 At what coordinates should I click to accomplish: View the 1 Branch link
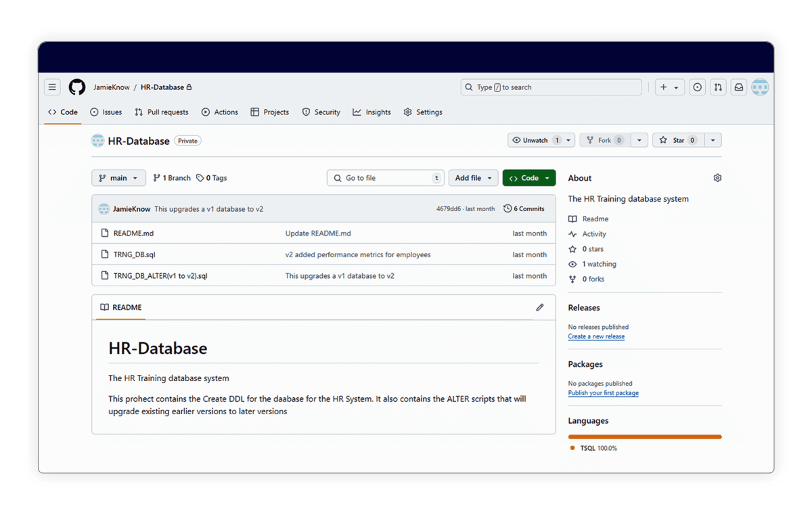(172, 178)
